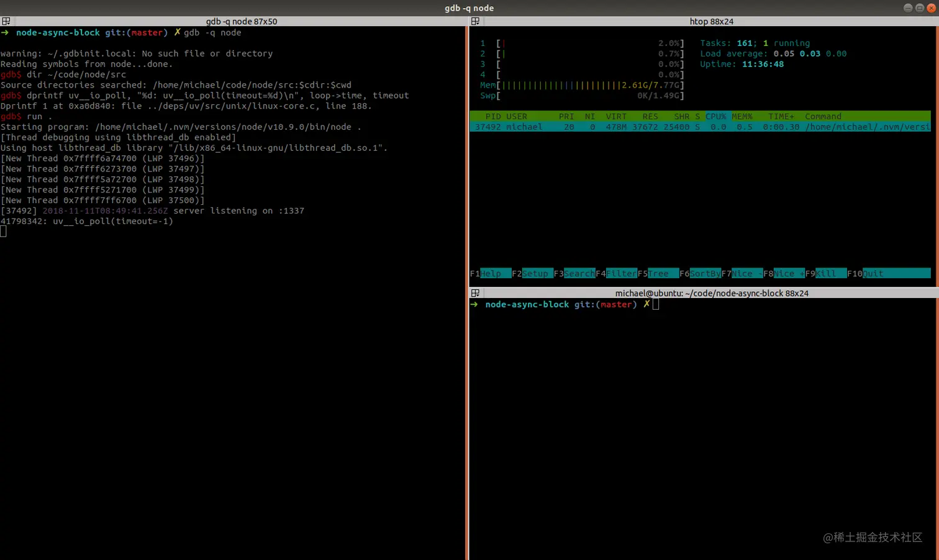The height and width of the screenshot is (560, 939).
Task: Sort htop by the PRI column header
Action: tap(566, 117)
